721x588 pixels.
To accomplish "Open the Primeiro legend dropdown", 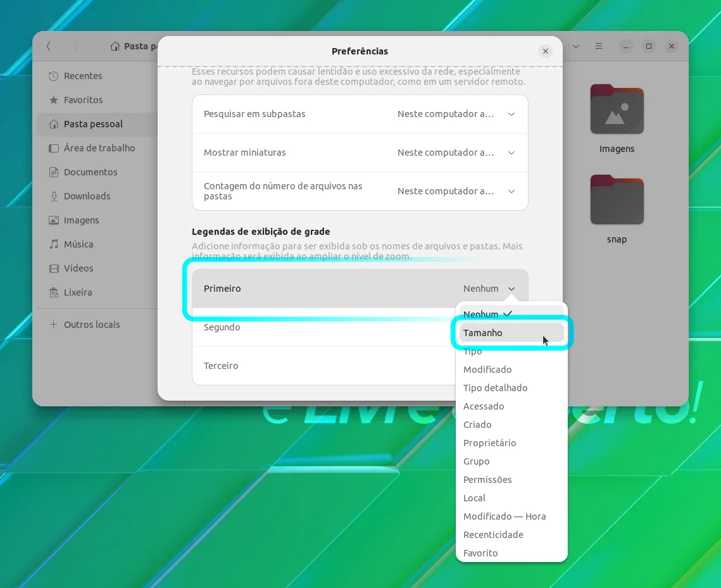I will 360,289.
